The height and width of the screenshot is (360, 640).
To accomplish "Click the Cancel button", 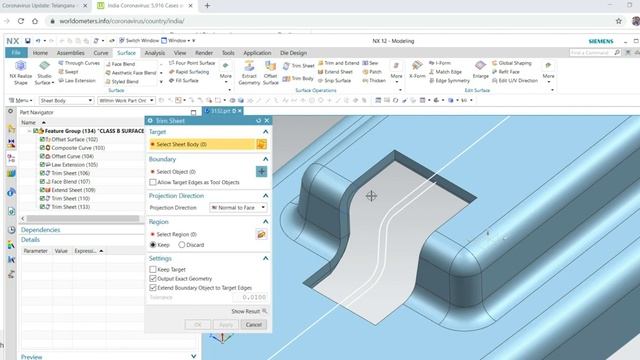I will point(253,324).
